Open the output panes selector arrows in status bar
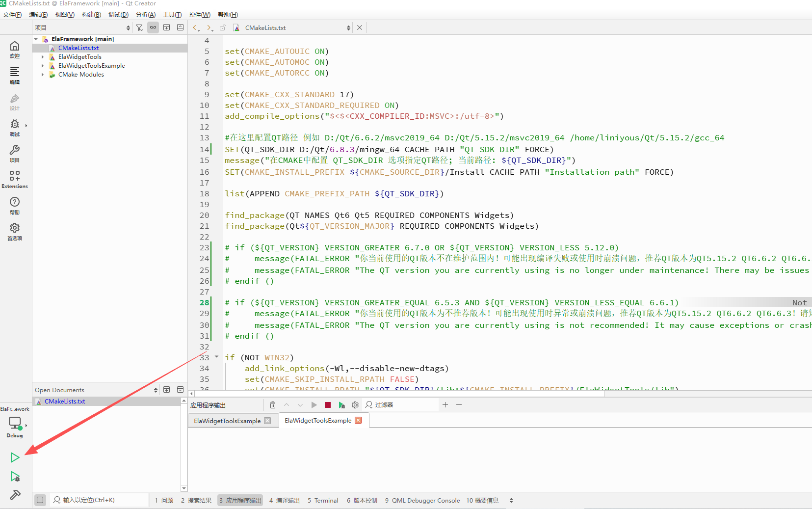 [511, 501]
